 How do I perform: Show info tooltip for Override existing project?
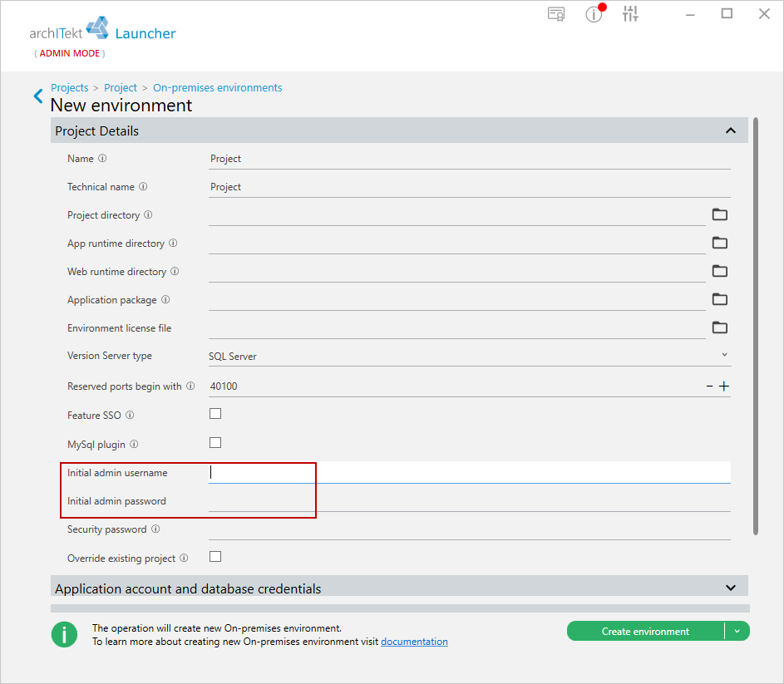(x=184, y=558)
